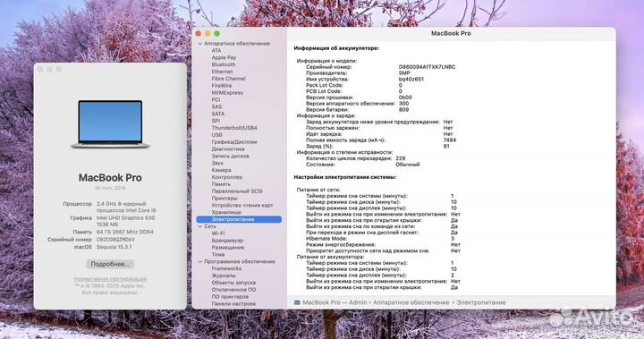
Task: Click the Графика value Intel UHD Graphics 630
Action: [126, 217]
